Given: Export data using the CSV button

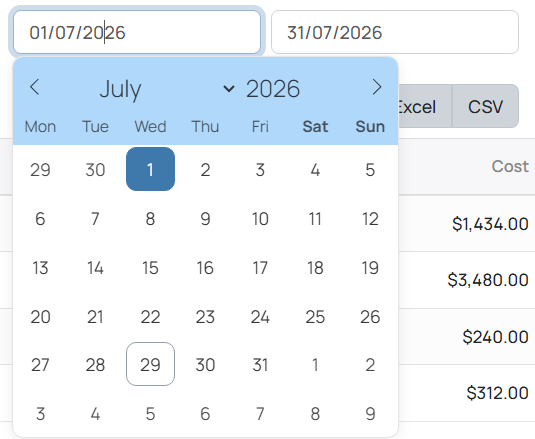Looking at the screenshot, I should (x=486, y=106).
